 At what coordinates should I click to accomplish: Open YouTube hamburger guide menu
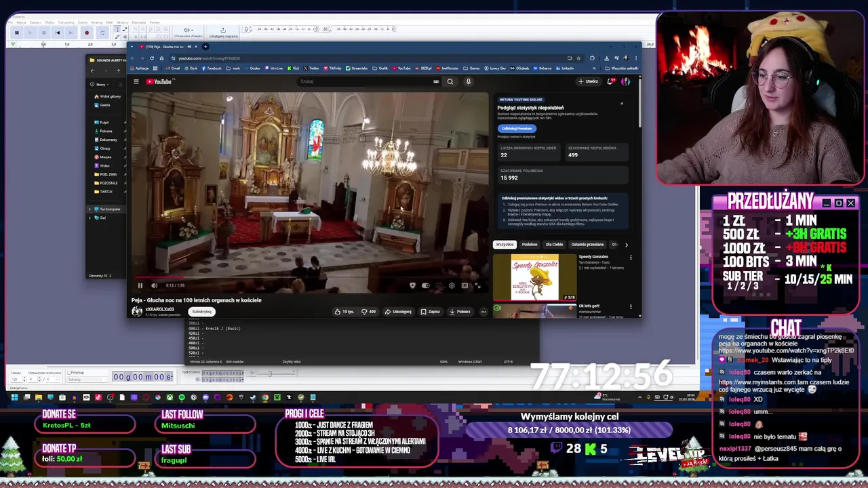tap(136, 81)
